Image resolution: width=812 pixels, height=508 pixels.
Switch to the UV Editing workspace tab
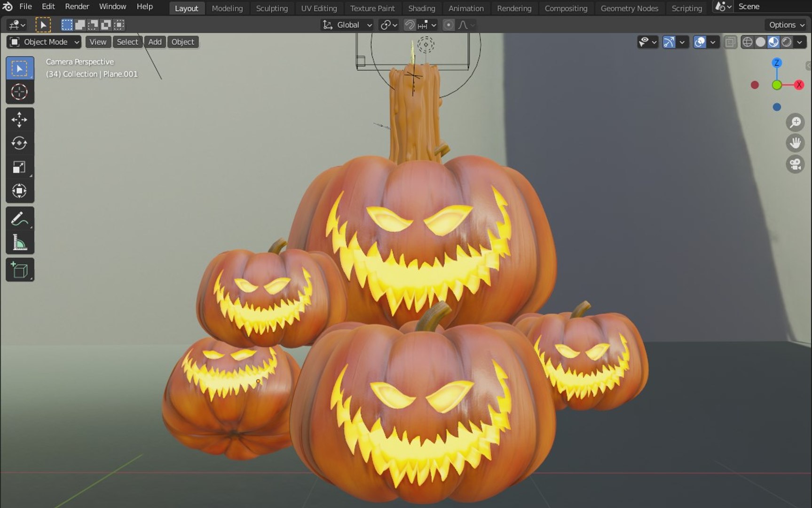pos(319,8)
